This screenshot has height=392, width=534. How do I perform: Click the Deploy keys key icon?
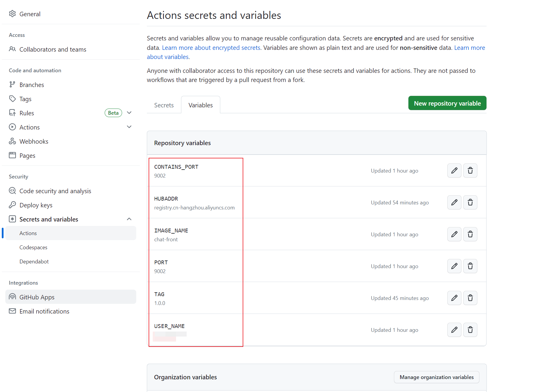pos(12,205)
